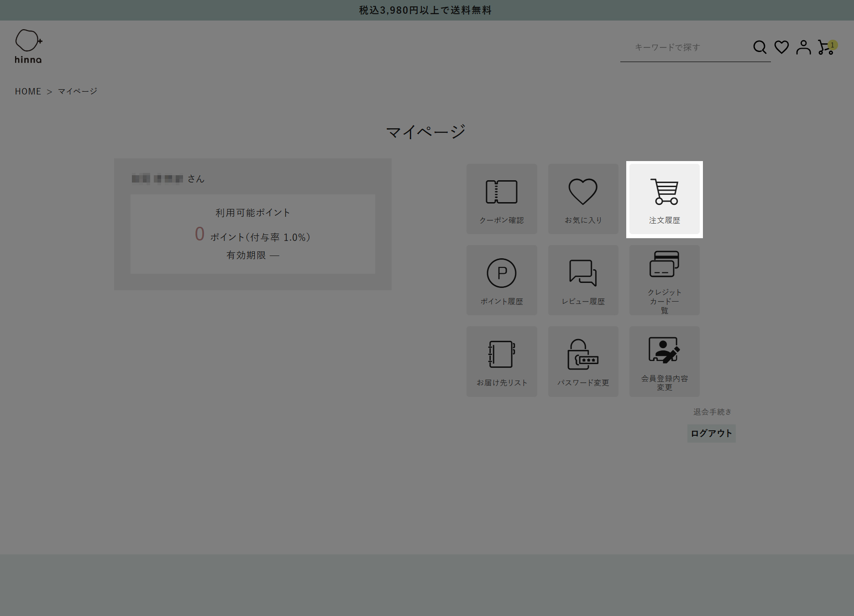Click the heart wishlist icon in header
This screenshot has height=616, width=854.
click(x=781, y=47)
